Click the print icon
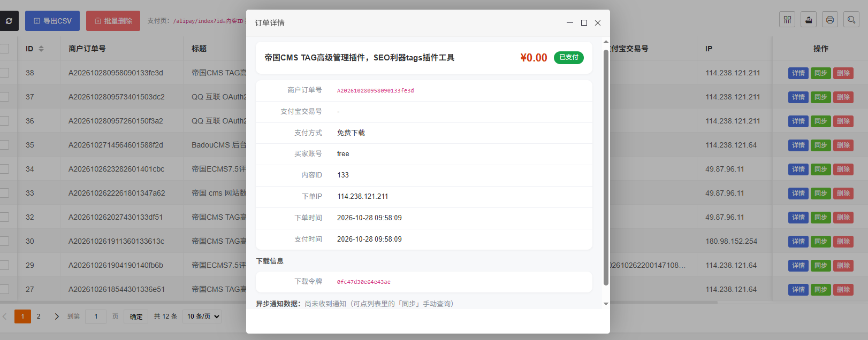 [830, 20]
